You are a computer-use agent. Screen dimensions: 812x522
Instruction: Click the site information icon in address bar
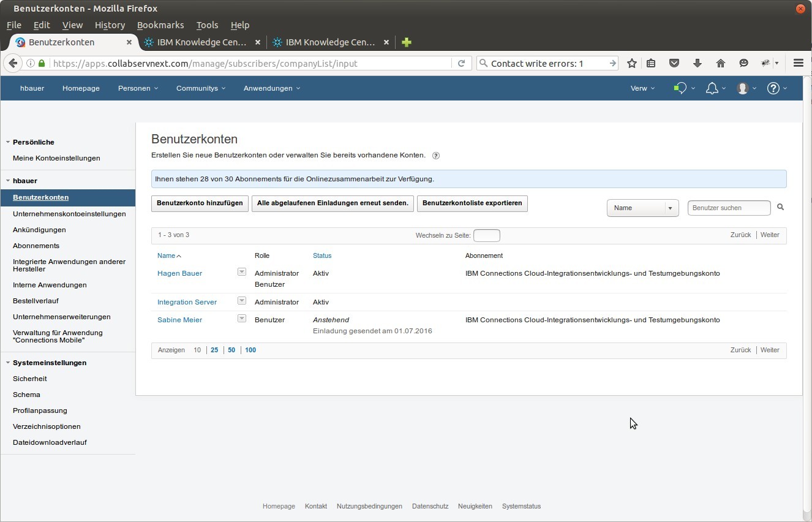point(30,63)
